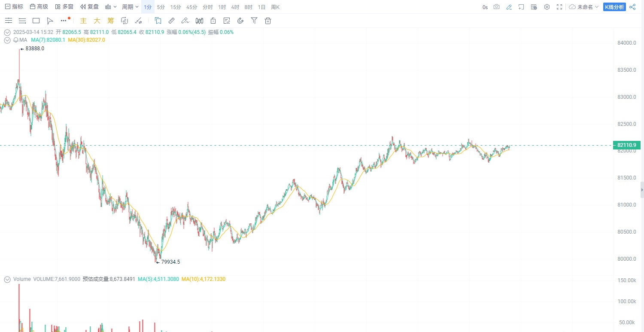
Task: Click the trash can delete drawings icon
Action: click(x=268, y=21)
